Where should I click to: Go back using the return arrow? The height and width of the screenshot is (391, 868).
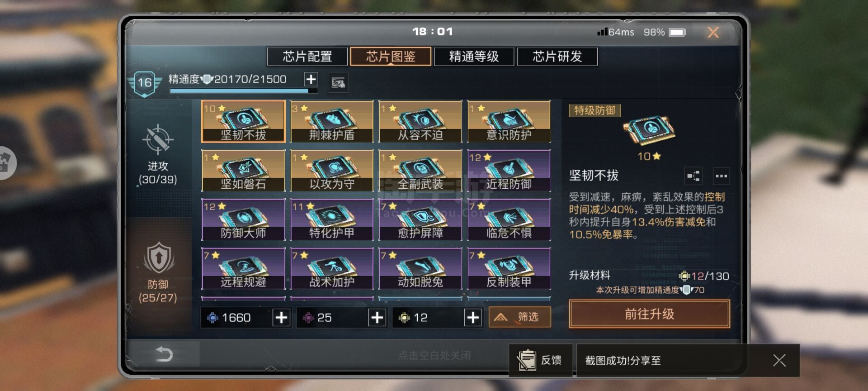click(164, 354)
